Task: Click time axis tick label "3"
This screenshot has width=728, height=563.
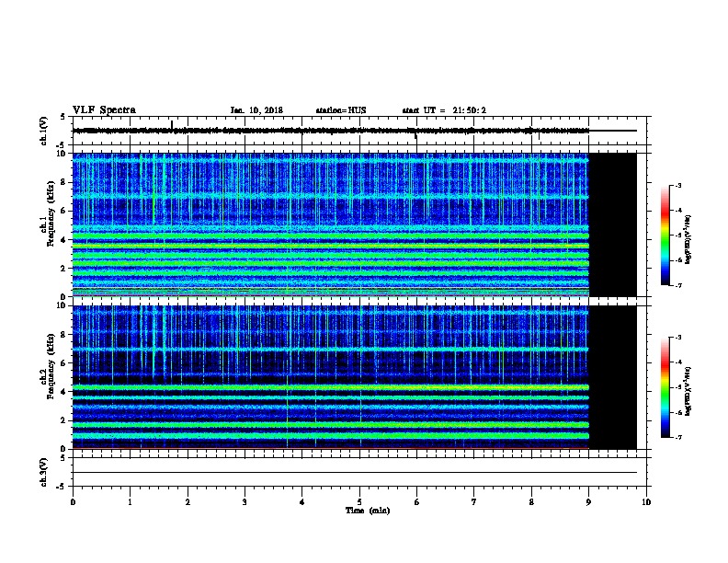Action: [245, 502]
